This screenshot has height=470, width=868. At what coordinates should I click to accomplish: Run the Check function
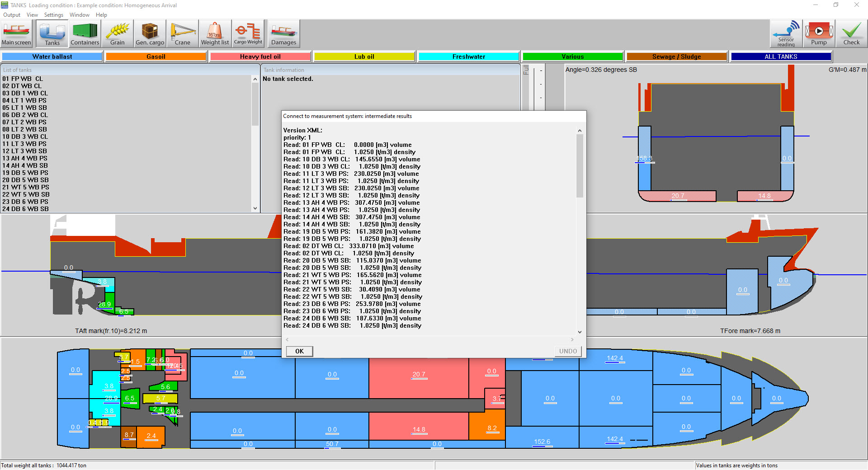pyautogui.click(x=851, y=34)
